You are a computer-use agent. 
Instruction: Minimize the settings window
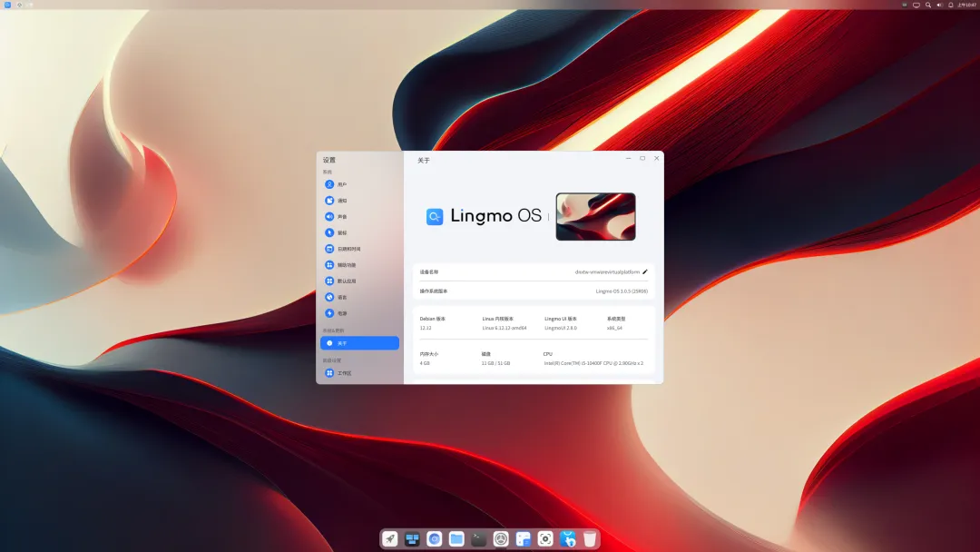tap(628, 158)
